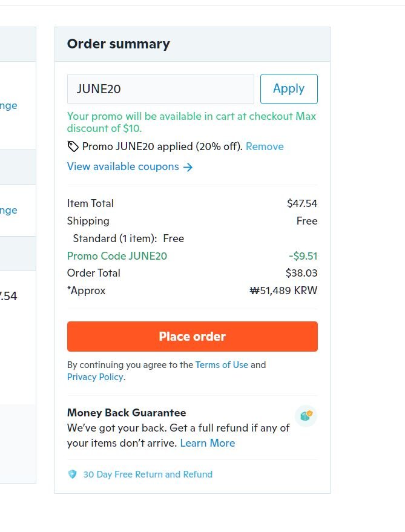Screen dimensions: 405x532
Task: Click the shield icon for 30 Day Return
Action: pyautogui.click(x=73, y=475)
